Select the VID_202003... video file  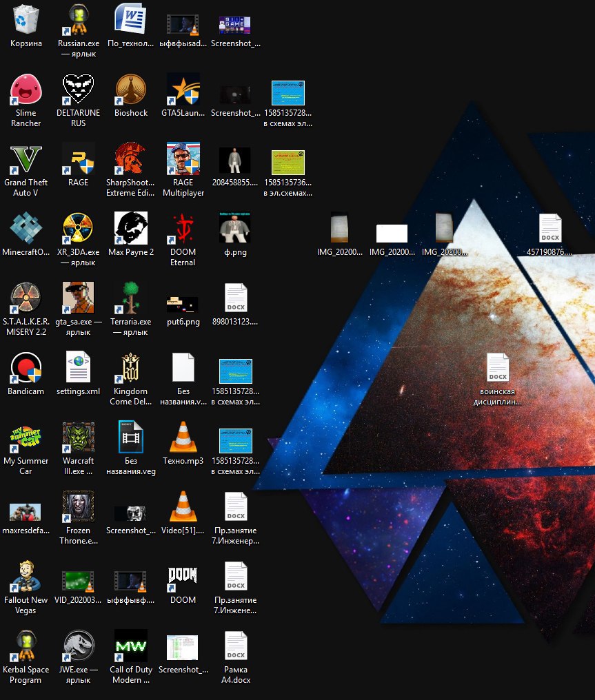(78, 581)
